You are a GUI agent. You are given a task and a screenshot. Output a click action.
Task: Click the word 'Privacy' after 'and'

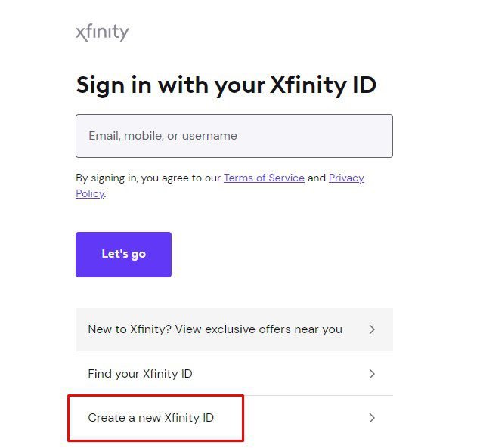tap(346, 178)
